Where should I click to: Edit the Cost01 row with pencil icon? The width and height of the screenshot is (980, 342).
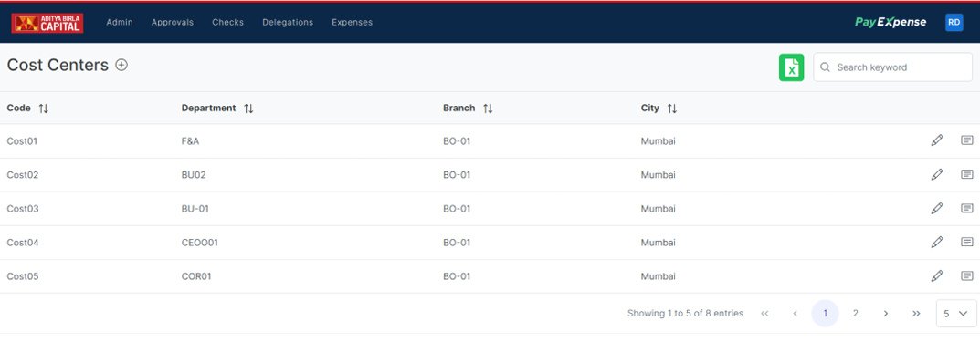pyautogui.click(x=936, y=140)
